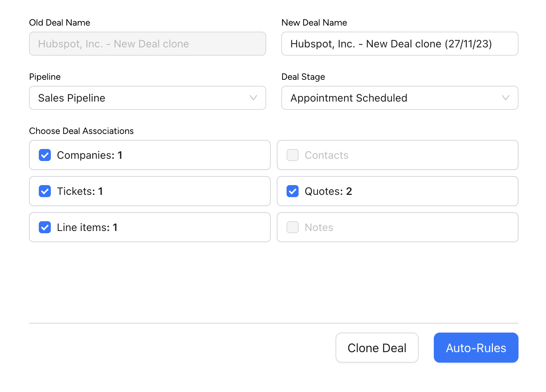Uncheck the Quotes association checkbox

(293, 191)
